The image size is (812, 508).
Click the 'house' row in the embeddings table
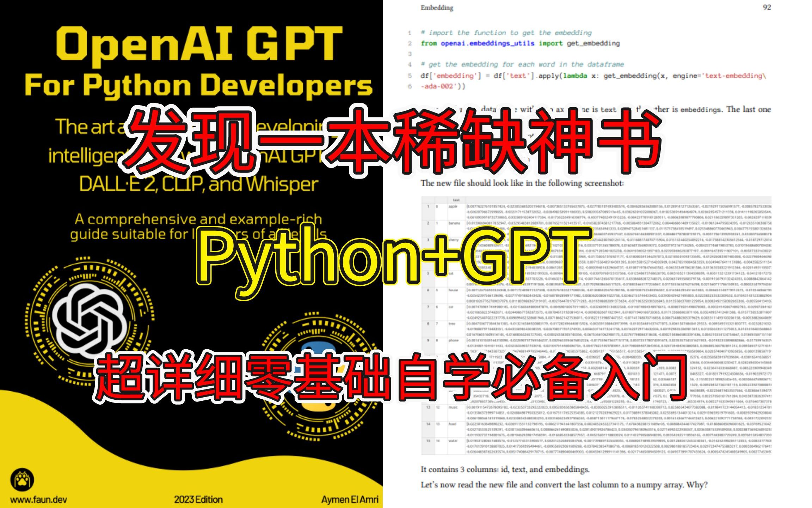click(x=596, y=295)
